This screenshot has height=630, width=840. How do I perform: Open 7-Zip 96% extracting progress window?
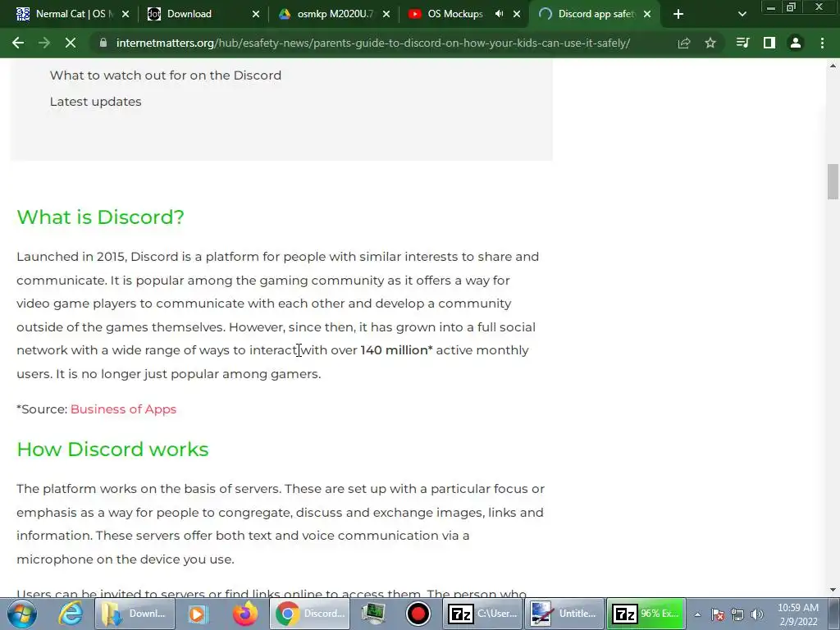tap(646, 614)
